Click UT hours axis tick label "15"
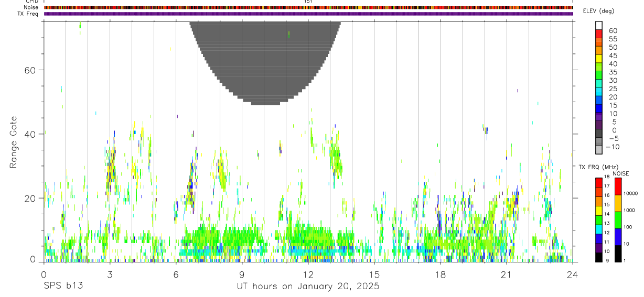The width and height of the screenshot is (644, 297). tap(374, 275)
